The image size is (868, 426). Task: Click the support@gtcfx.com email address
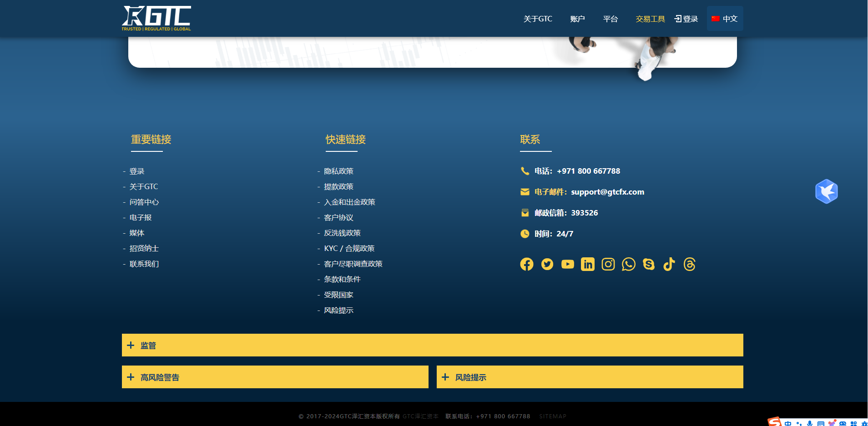tap(607, 192)
